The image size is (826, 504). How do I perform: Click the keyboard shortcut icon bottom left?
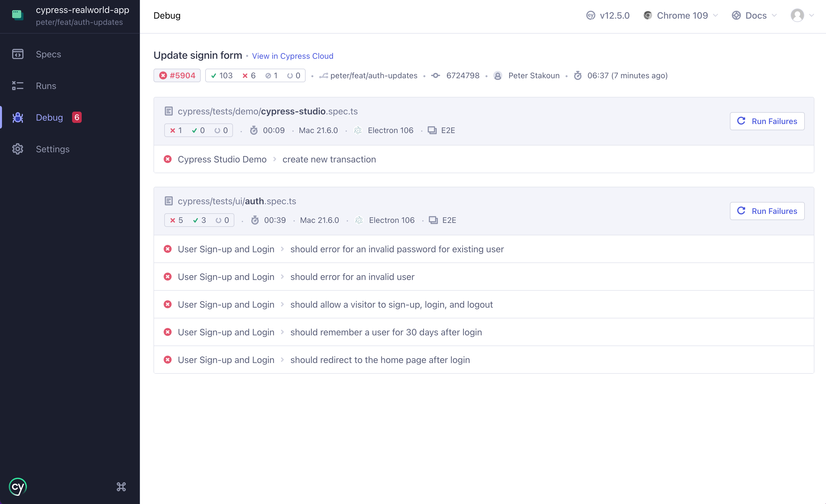coord(122,486)
